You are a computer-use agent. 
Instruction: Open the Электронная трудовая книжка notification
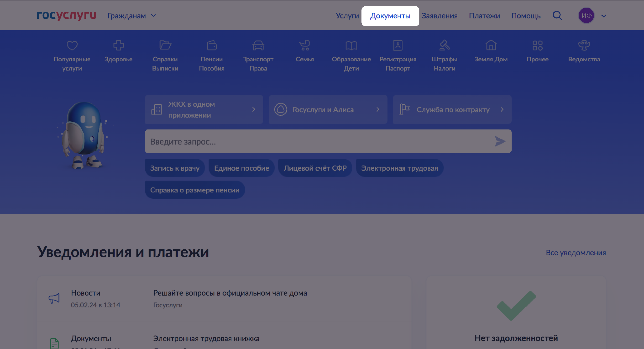click(x=206, y=339)
